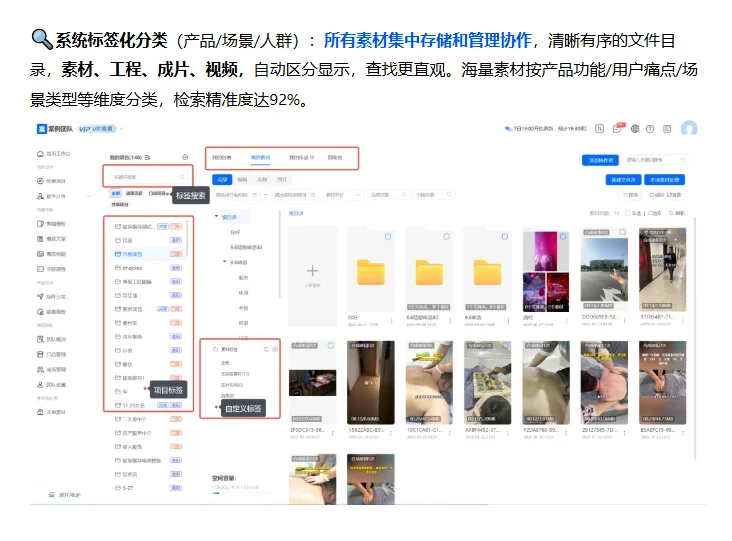Image resolution: width=732 pixels, height=541 pixels.
Task: Click the project list scrollbar
Action: click(x=187, y=238)
